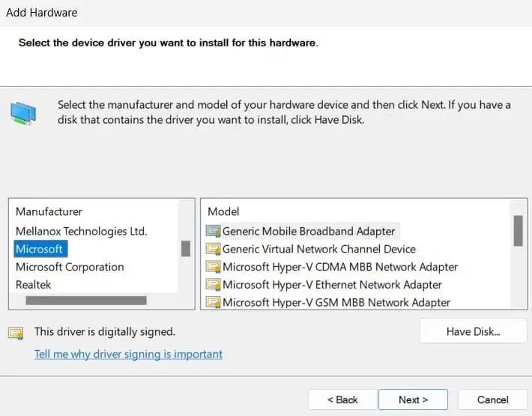Click the Hyper-V Ethernet Network Adapter icon
Screen dimensions: 532x416
tap(213, 285)
